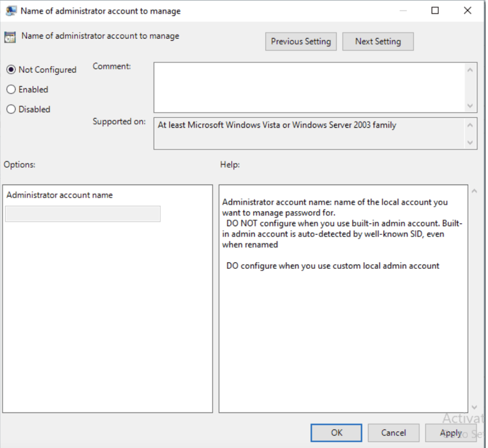Select the Disabled option
488x448 pixels.
pyautogui.click(x=11, y=109)
